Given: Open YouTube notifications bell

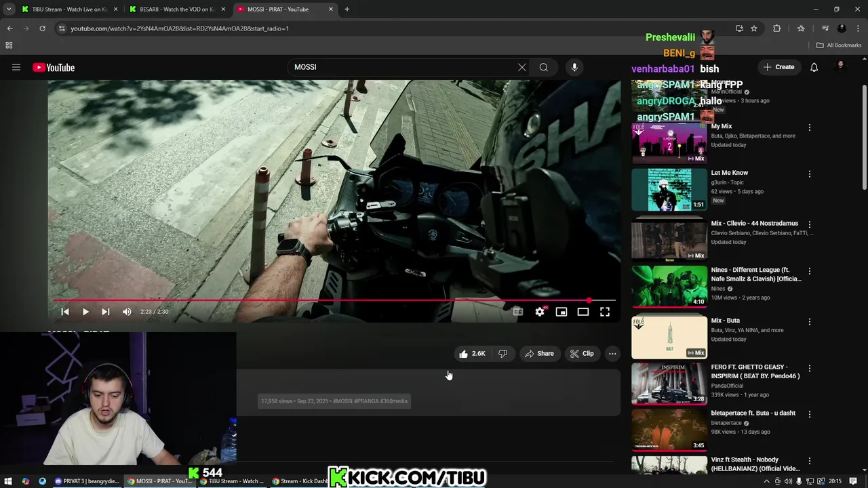Looking at the screenshot, I should click(814, 67).
